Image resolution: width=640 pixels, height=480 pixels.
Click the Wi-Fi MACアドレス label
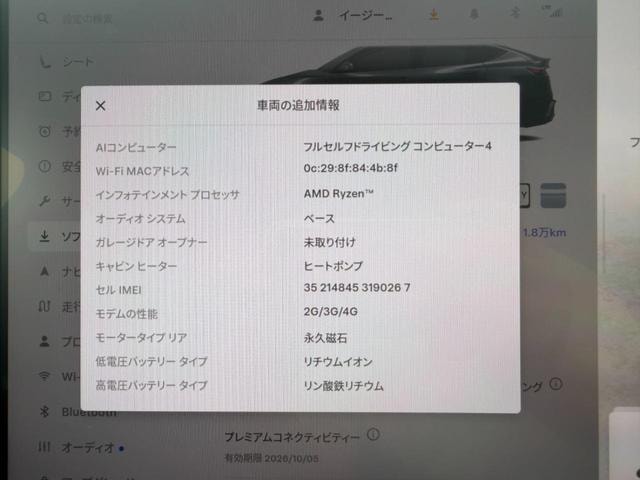pos(142,171)
